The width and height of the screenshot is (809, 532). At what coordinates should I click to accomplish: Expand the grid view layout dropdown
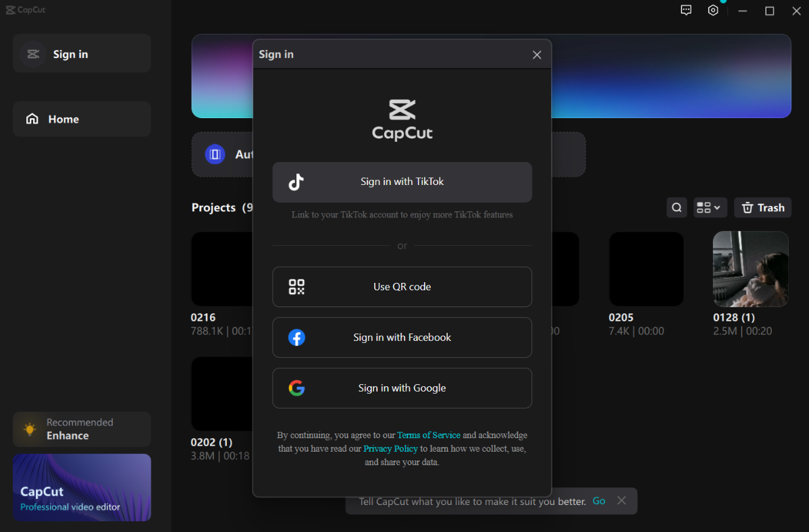coord(710,207)
